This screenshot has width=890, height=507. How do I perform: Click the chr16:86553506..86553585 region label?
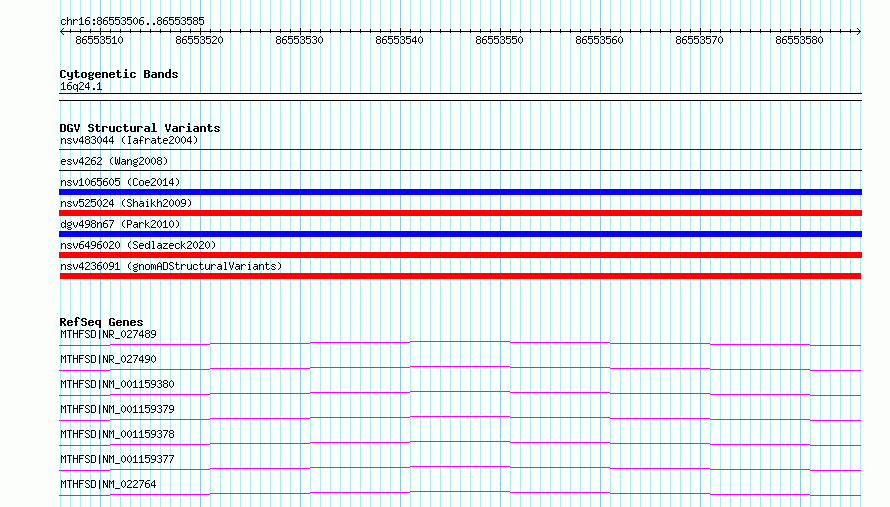132,22
